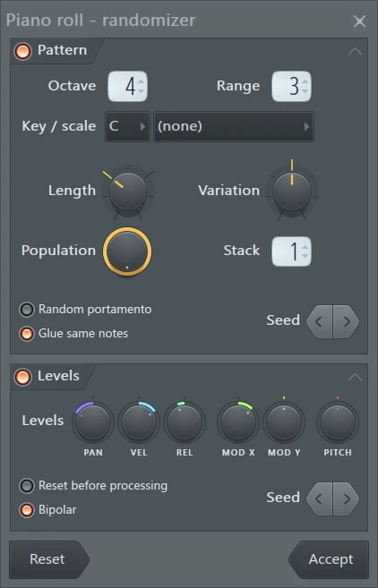The height and width of the screenshot is (588, 378).
Task: Click the Levels seed previous arrow
Action: [x=320, y=499]
